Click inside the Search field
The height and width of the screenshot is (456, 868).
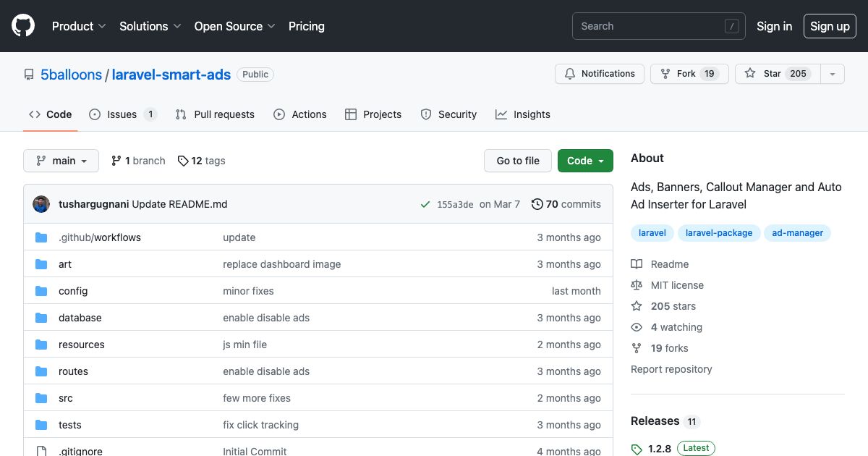coord(651,25)
